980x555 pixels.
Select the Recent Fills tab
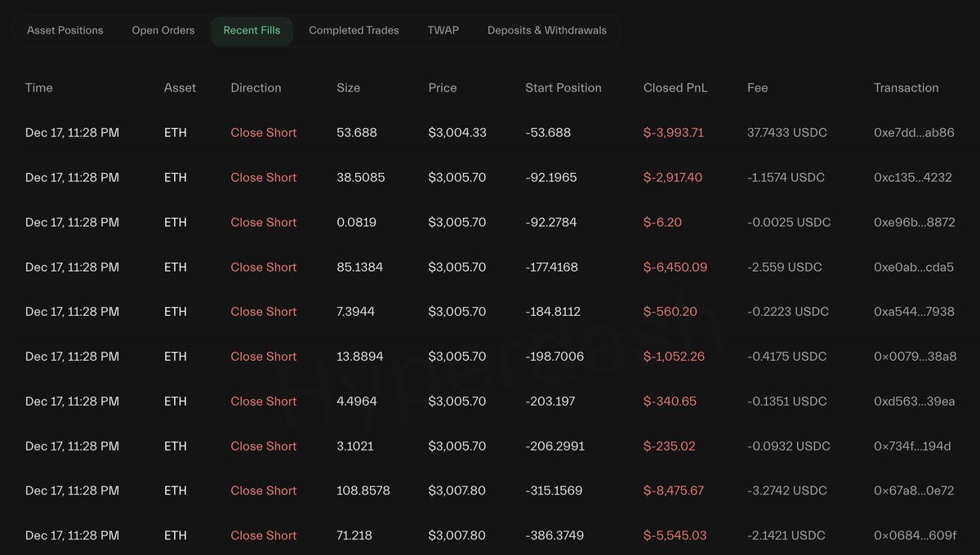click(x=252, y=30)
